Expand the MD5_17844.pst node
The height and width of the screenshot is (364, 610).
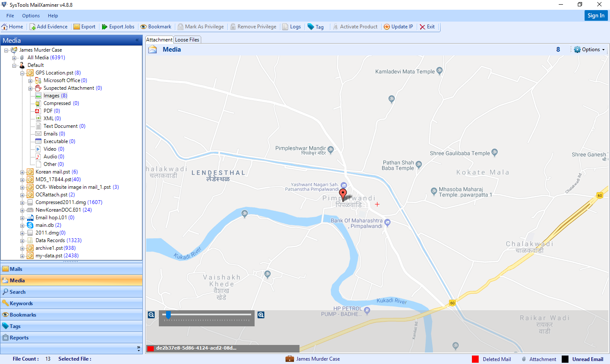click(x=22, y=179)
